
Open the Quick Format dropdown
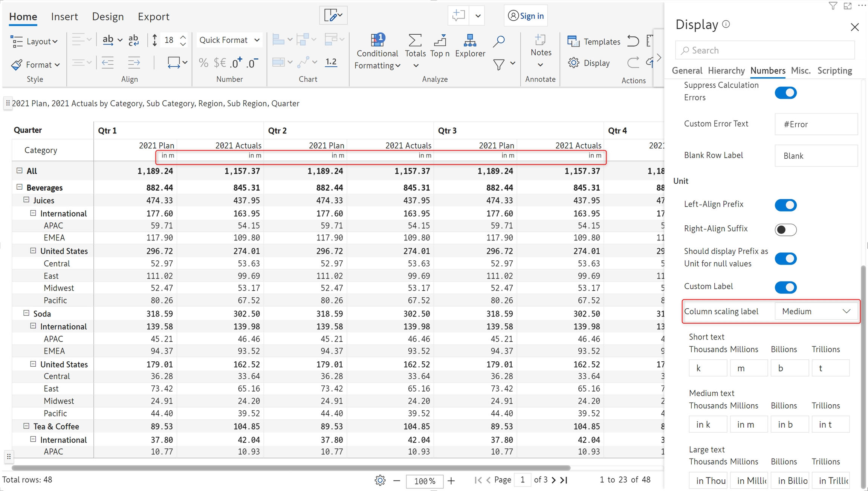pyautogui.click(x=229, y=40)
